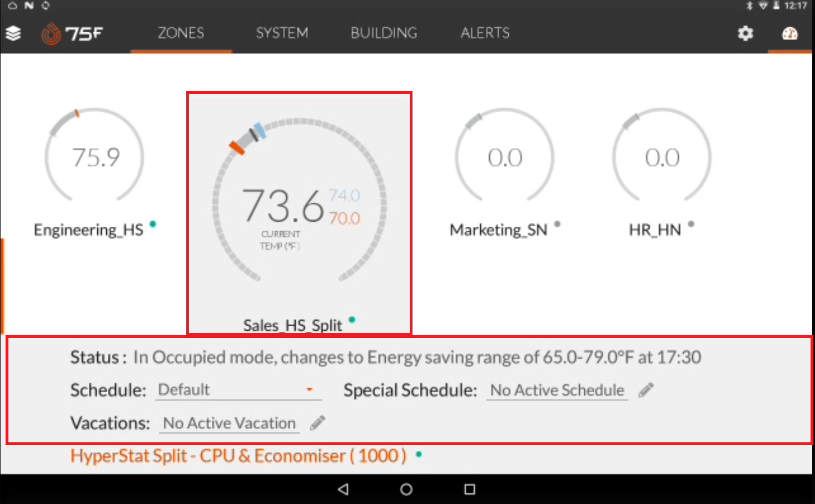Open the settings gear icon
This screenshot has height=504, width=815.
pyautogui.click(x=745, y=33)
